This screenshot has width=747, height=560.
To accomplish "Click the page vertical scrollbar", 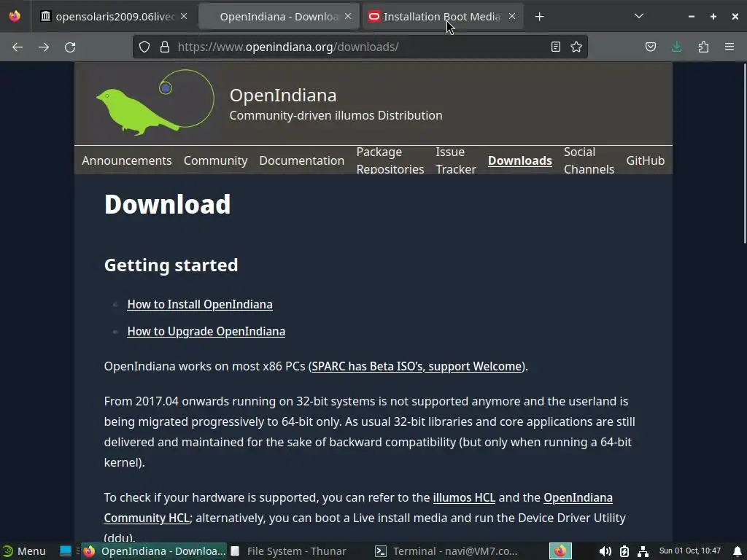I will coord(744,155).
